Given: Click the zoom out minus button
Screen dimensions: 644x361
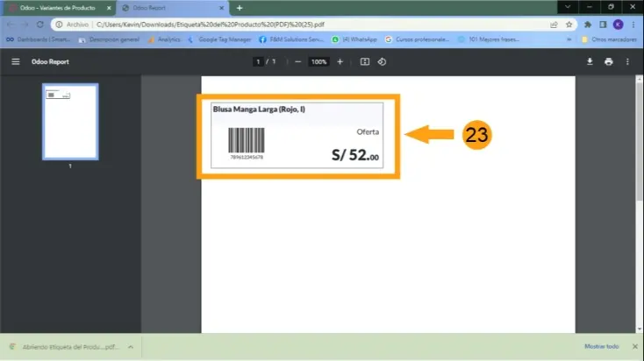Looking at the screenshot, I should [297, 62].
